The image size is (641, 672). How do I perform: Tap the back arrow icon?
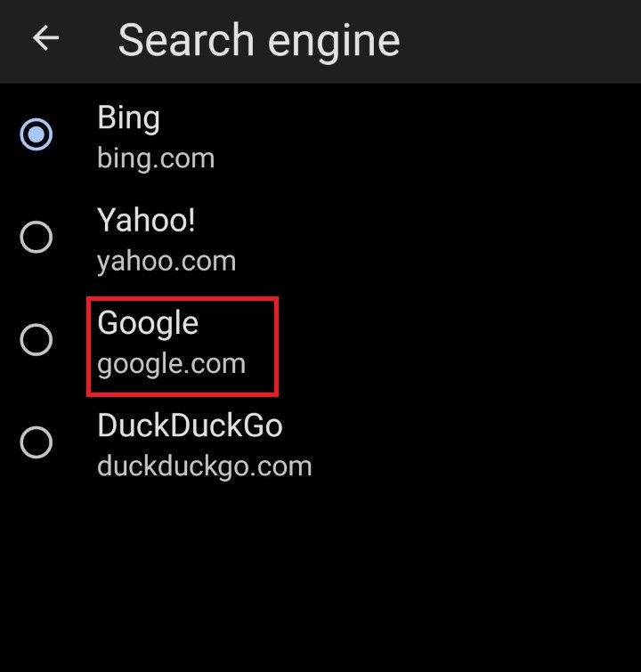click(45, 38)
